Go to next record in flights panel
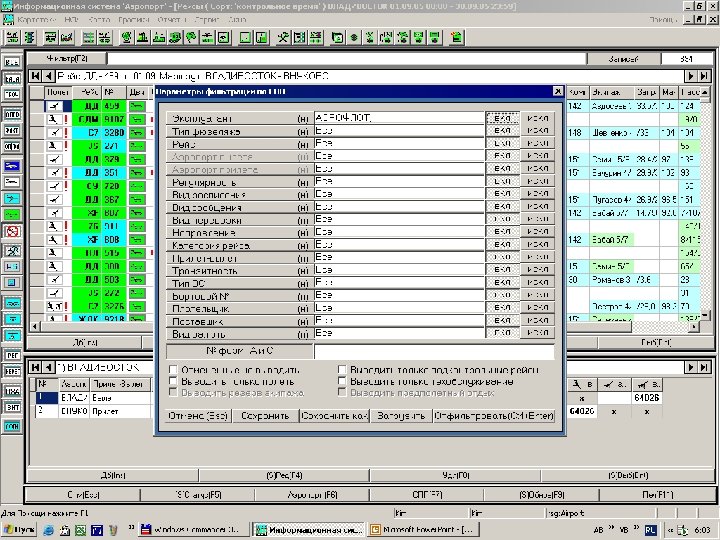 pos(690,76)
